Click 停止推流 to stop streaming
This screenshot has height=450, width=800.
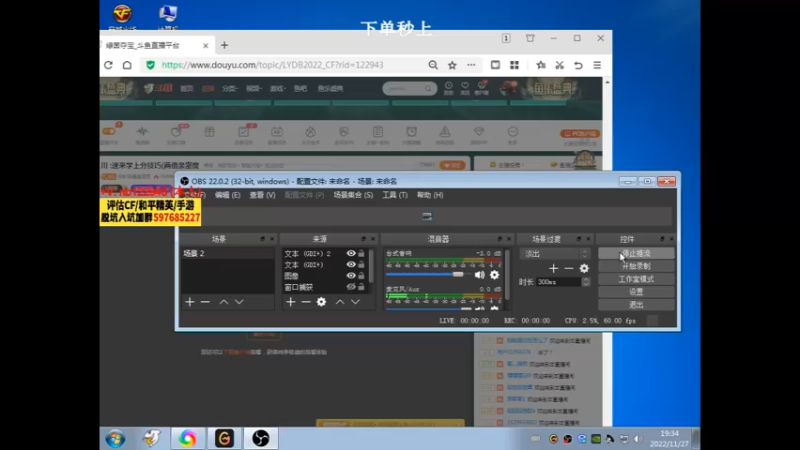click(636, 254)
